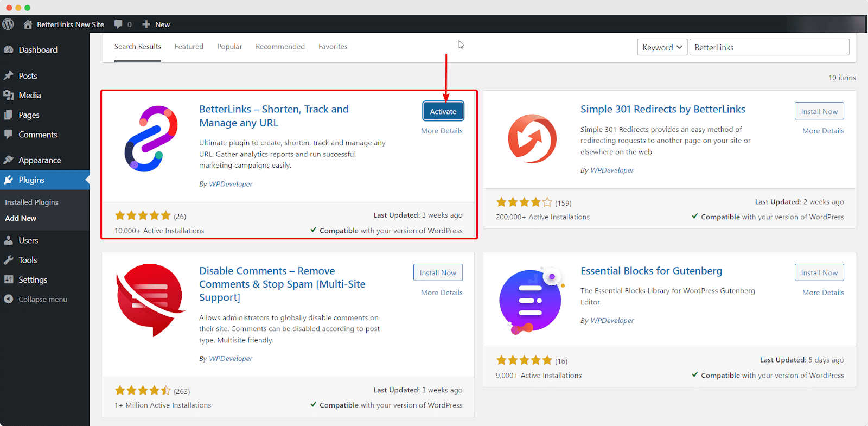
Task: Click the Appearance paintbrush icon
Action: click(9, 160)
